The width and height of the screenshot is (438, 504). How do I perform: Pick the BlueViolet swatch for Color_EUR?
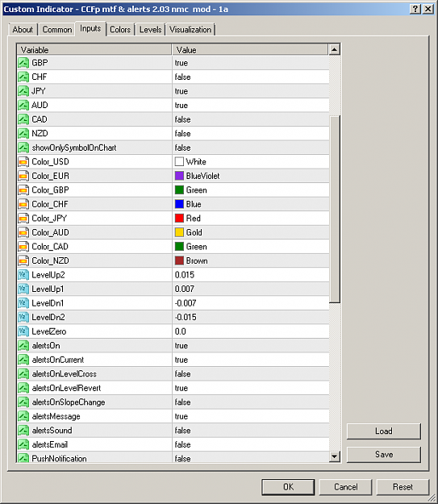pos(179,176)
